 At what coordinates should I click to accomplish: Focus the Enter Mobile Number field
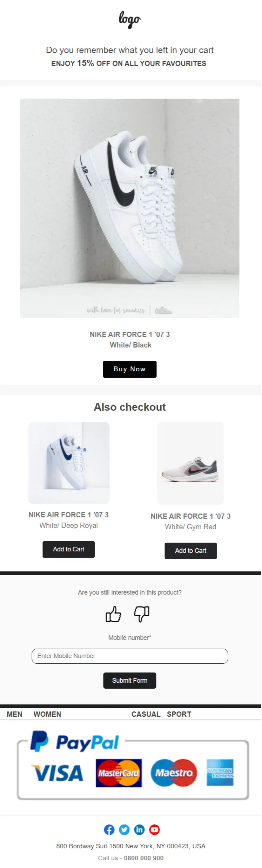click(x=130, y=656)
